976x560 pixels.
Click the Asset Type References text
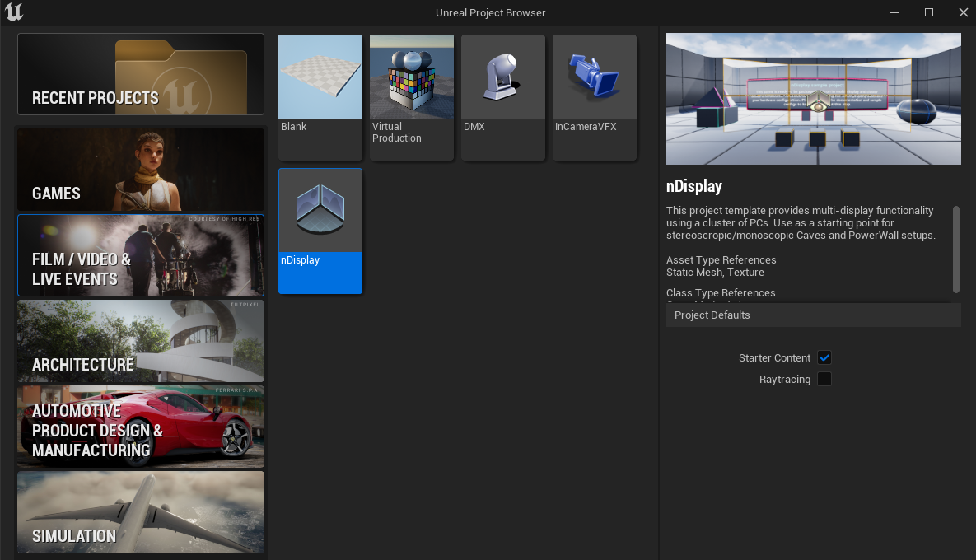tap(721, 260)
